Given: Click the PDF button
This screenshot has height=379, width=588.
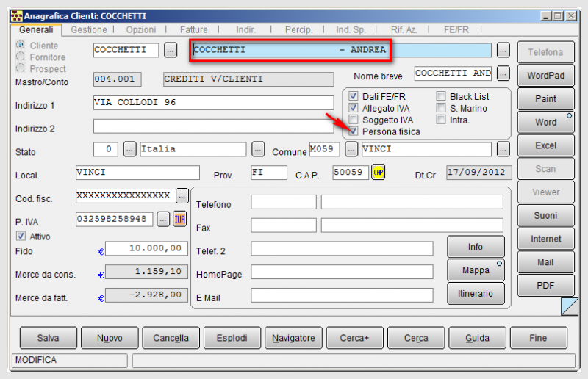Looking at the screenshot, I should click(546, 285).
